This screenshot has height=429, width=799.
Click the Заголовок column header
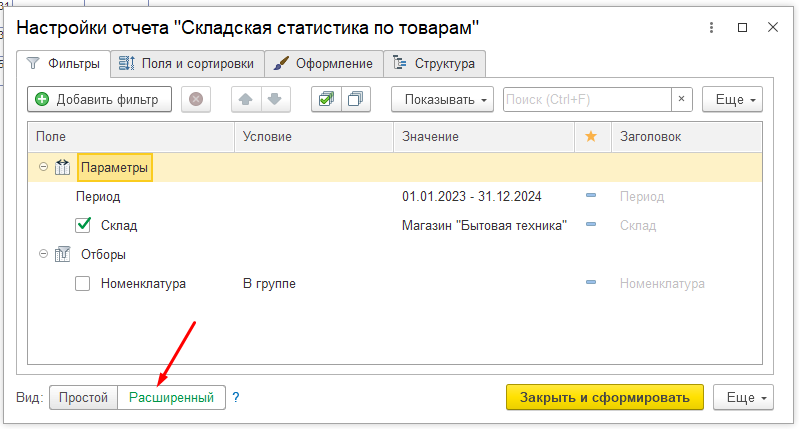coord(686,137)
